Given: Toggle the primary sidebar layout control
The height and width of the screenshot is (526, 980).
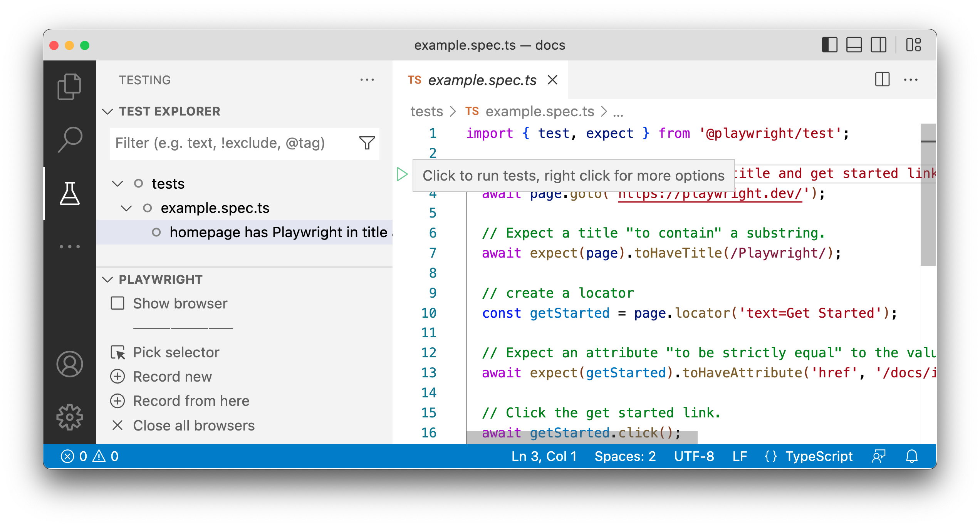Looking at the screenshot, I should point(830,45).
